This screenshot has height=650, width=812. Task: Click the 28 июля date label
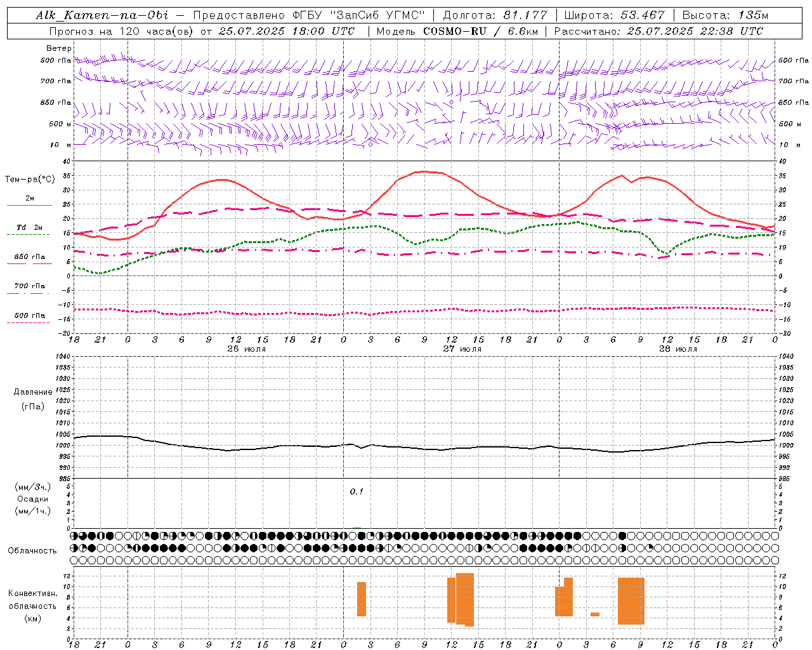[678, 349]
